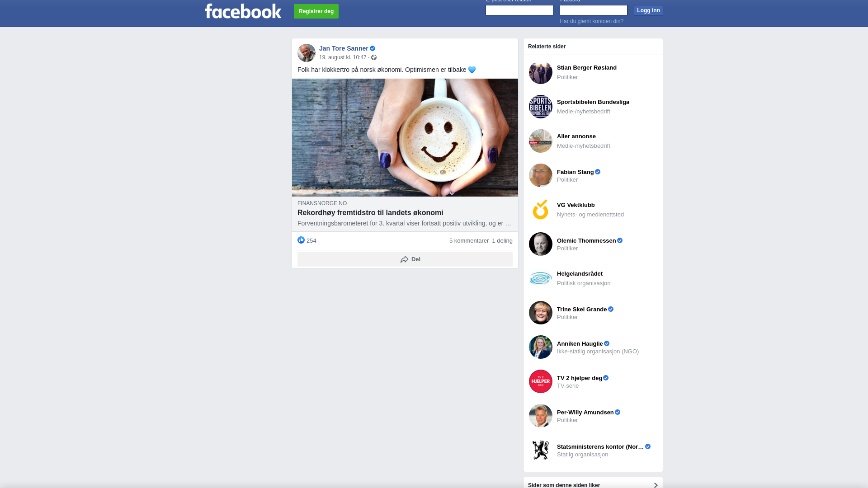View the 5 kommentarer link
Viewport: 868px width, 488px height.
click(x=469, y=241)
